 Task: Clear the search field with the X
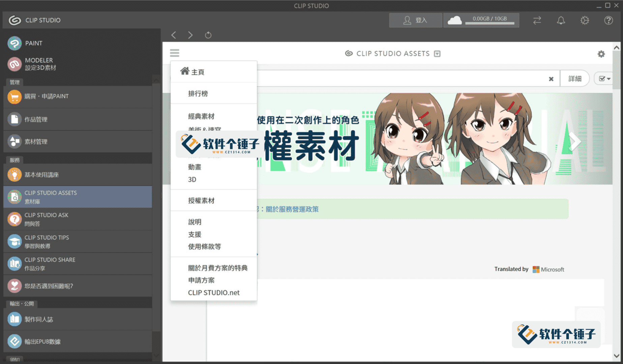(551, 79)
